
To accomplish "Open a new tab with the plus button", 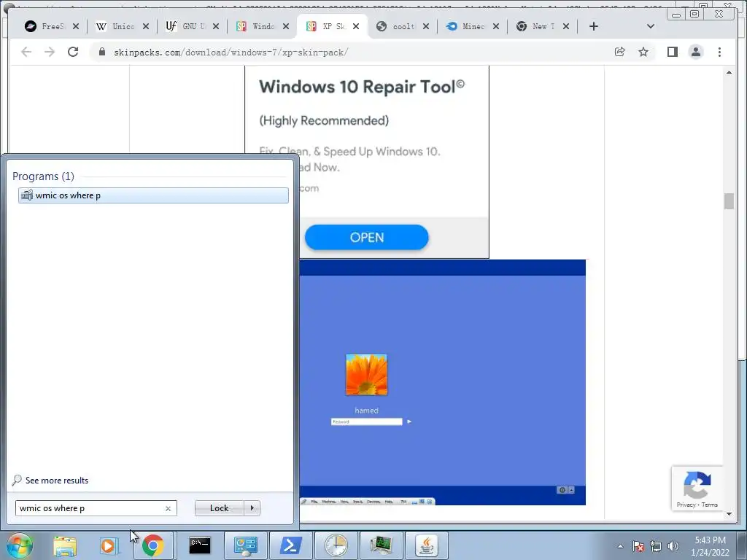I will tap(594, 27).
